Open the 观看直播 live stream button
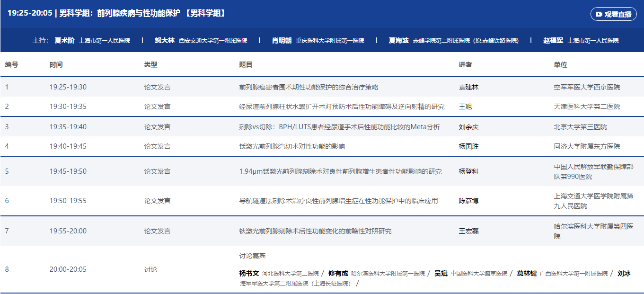The image size is (644, 294). tap(613, 14)
